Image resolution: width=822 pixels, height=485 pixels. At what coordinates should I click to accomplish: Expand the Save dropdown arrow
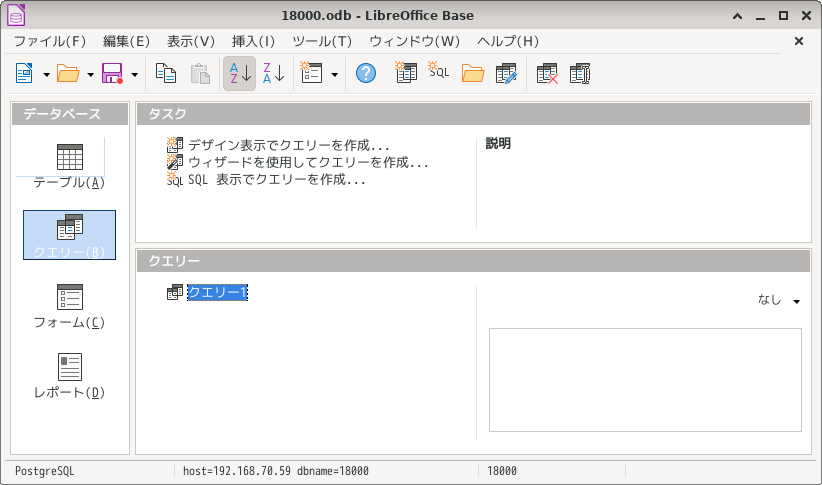[134, 74]
